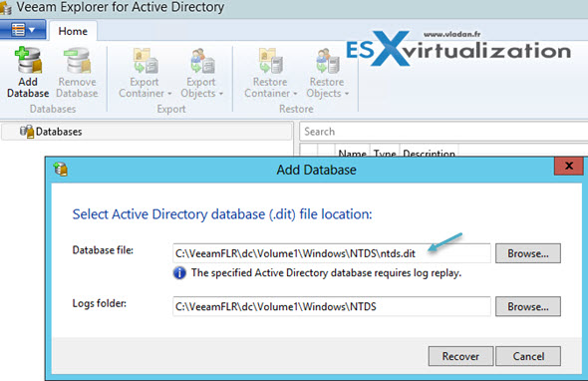Expand the Restore Container dropdown arrow

(x=295, y=94)
